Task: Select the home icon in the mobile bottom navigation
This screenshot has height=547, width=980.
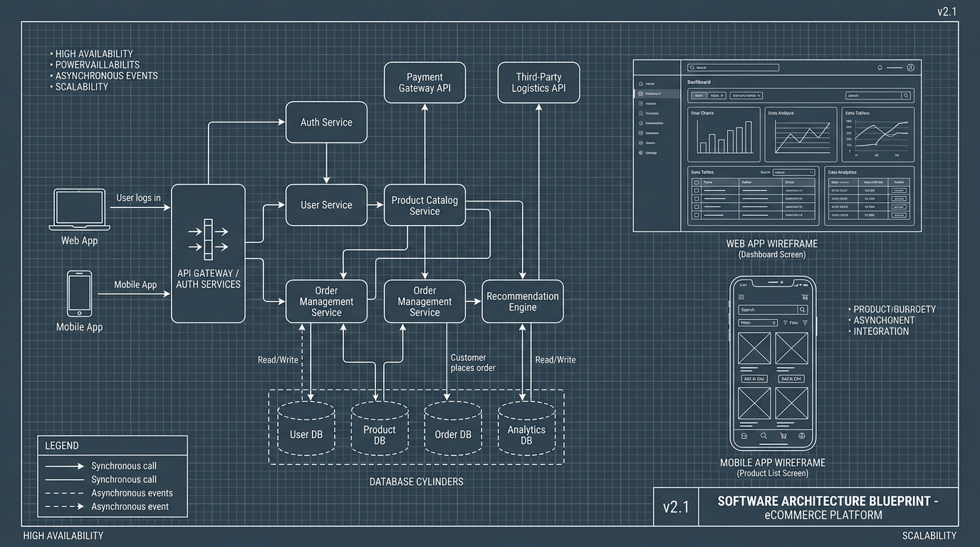Action: 744,436
